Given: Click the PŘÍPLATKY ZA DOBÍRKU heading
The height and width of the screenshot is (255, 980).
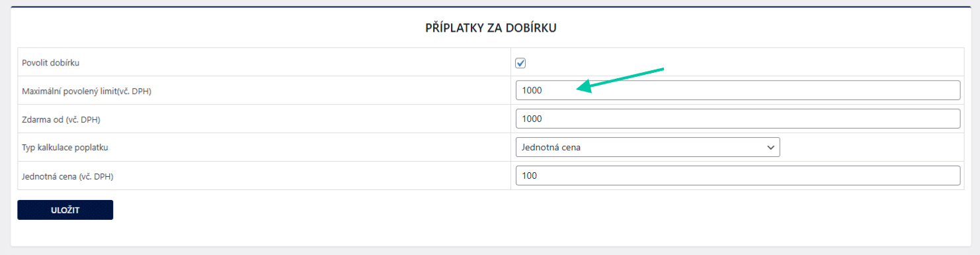Looking at the screenshot, I should click(x=490, y=28).
